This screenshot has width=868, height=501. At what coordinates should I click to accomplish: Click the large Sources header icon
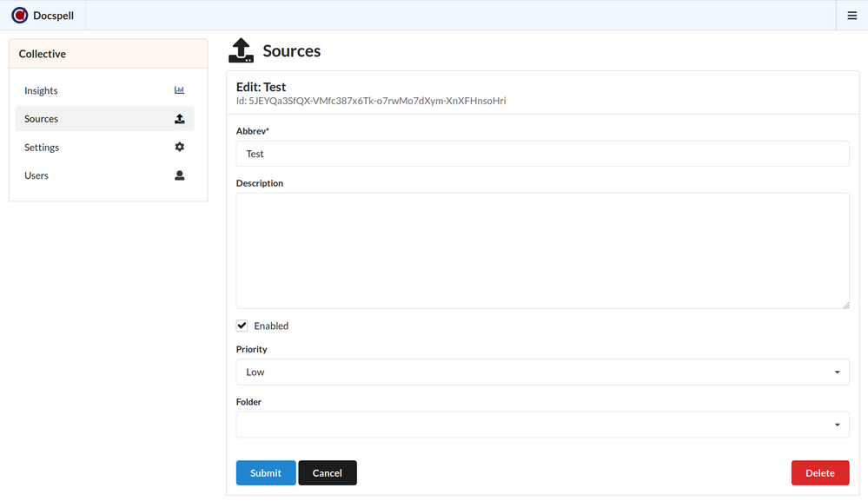point(241,51)
